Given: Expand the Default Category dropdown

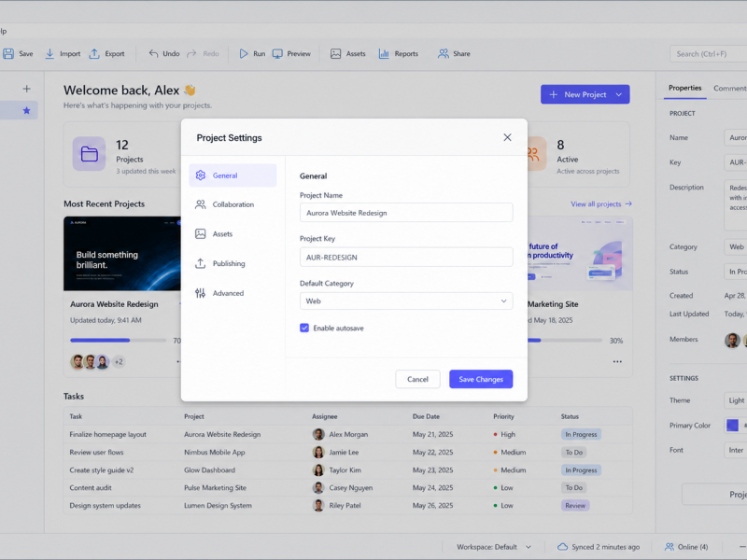Looking at the screenshot, I should [406, 301].
